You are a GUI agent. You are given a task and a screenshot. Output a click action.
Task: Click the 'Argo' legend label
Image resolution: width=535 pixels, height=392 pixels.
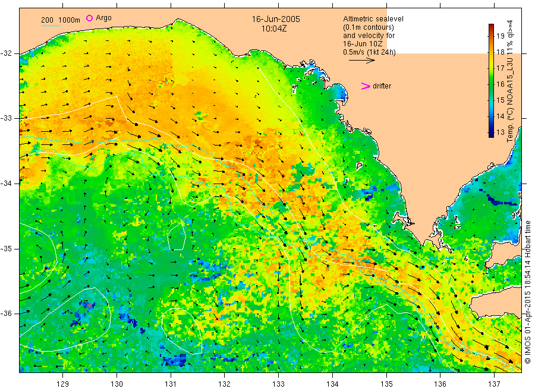(103, 18)
